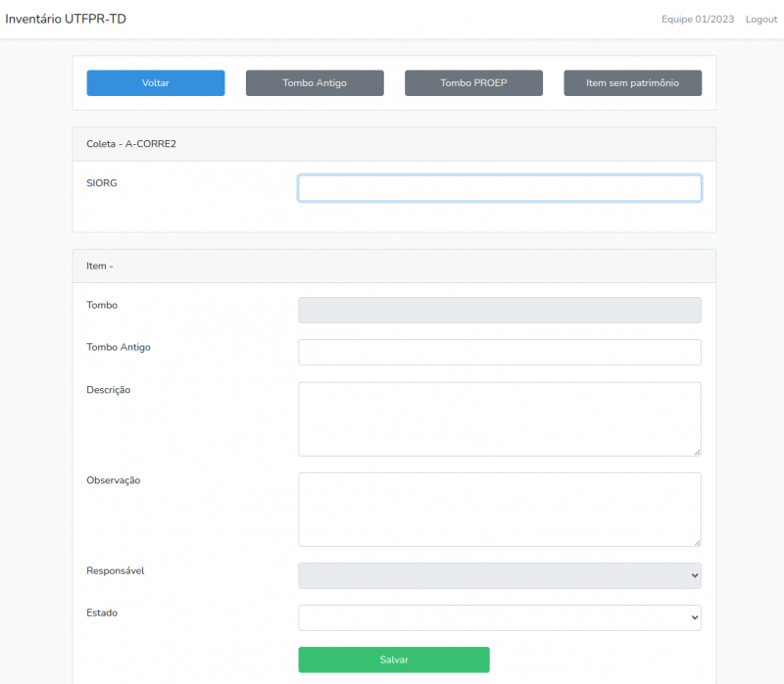Click inside the Observação textarea

[x=500, y=510]
